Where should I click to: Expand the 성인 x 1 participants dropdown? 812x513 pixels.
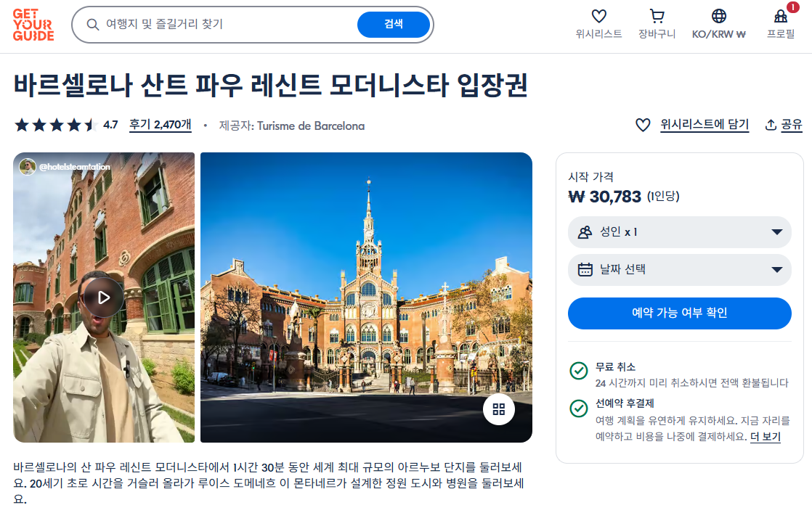(x=679, y=232)
